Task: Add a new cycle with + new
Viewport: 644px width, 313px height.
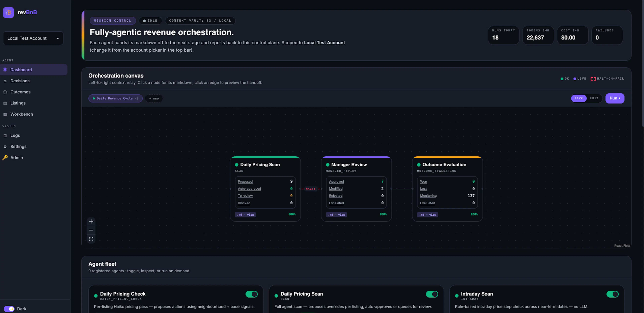Action: pyautogui.click(x=154, y=98)
